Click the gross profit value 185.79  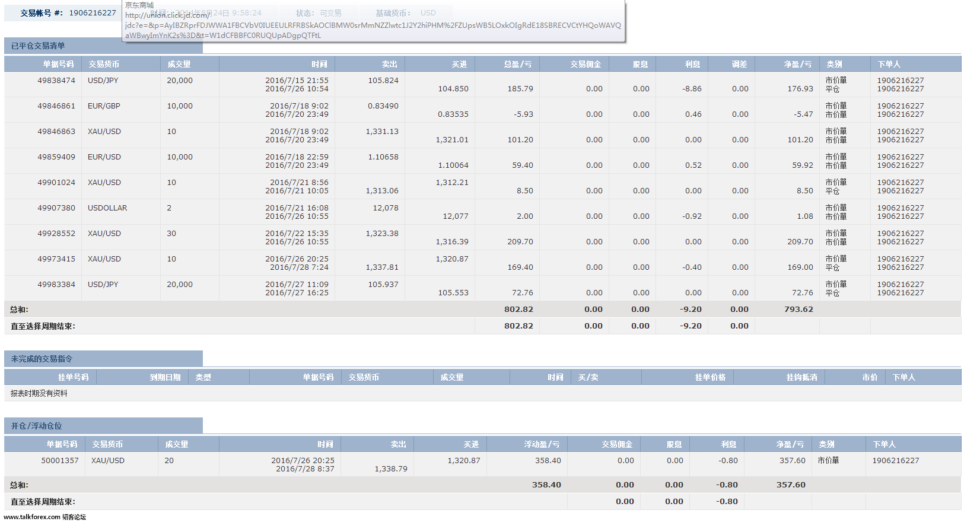pyautogui.click(x=520, y=89)
